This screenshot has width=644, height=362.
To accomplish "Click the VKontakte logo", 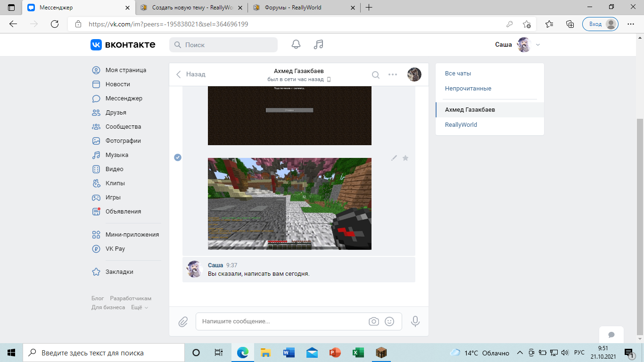I will (123, 45).
